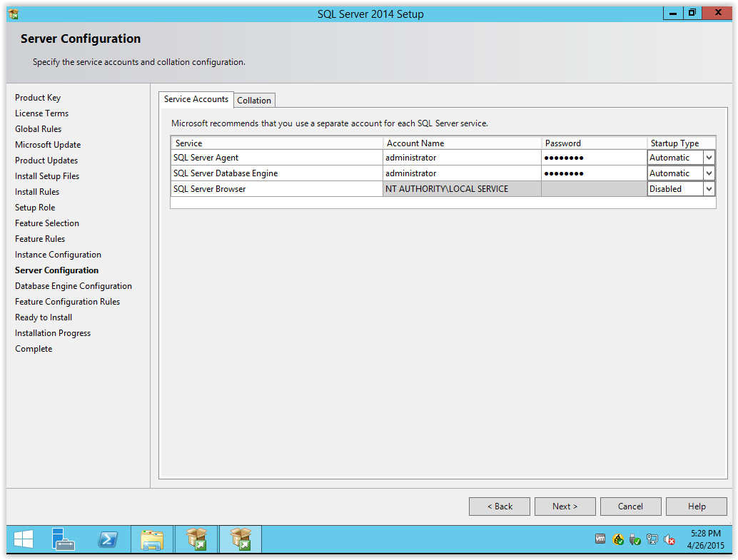Select the SQL Server Agent service row

(277, 158)
